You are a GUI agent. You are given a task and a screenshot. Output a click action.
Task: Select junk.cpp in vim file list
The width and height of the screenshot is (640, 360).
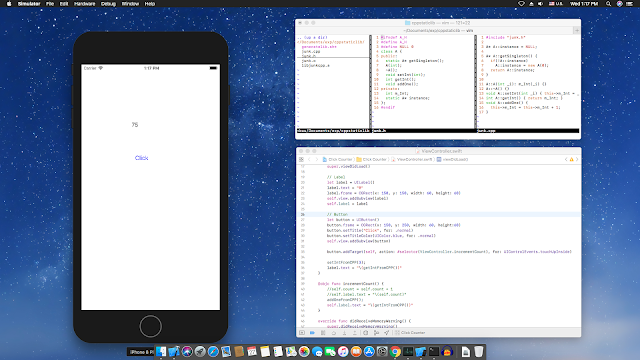click(311, 51)
